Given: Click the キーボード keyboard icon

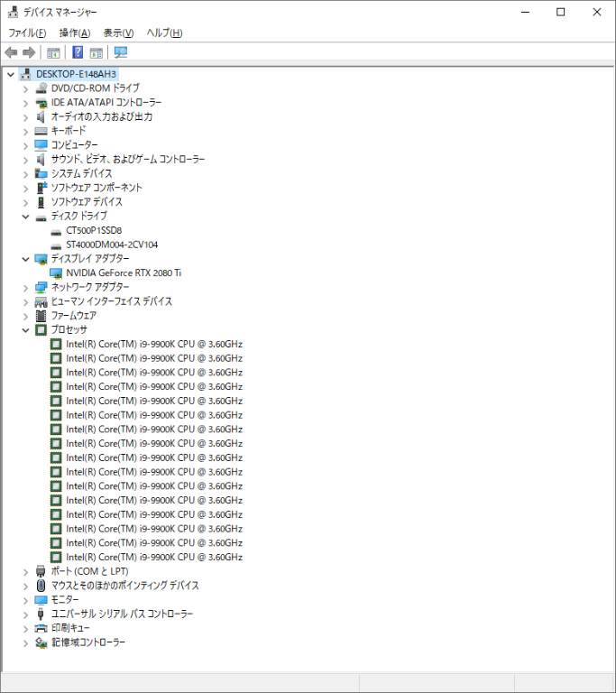Looking at the screenshot, I should (x=41, y=131).
